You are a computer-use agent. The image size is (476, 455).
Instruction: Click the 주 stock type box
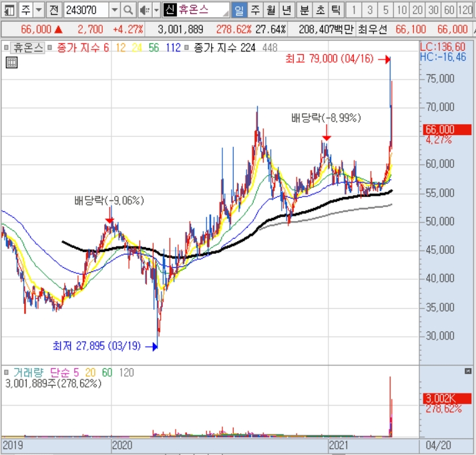(25, 10)
